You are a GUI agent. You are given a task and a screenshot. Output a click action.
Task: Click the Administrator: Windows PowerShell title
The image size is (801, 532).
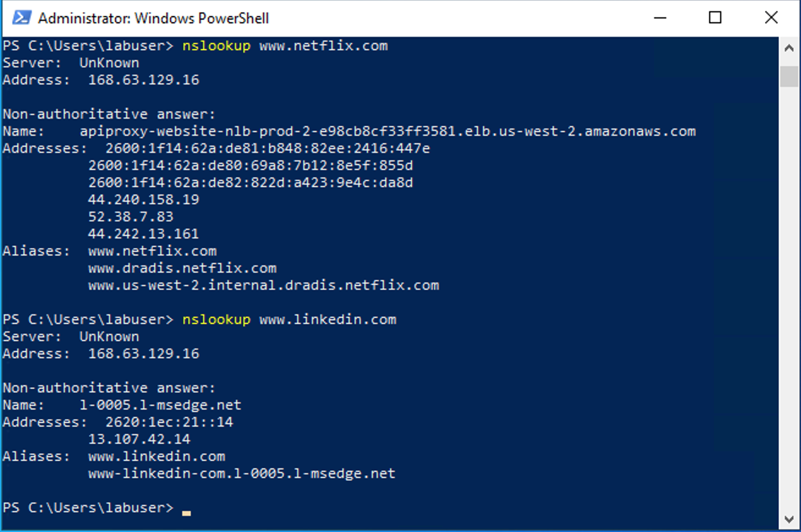[x=153, y=18]
